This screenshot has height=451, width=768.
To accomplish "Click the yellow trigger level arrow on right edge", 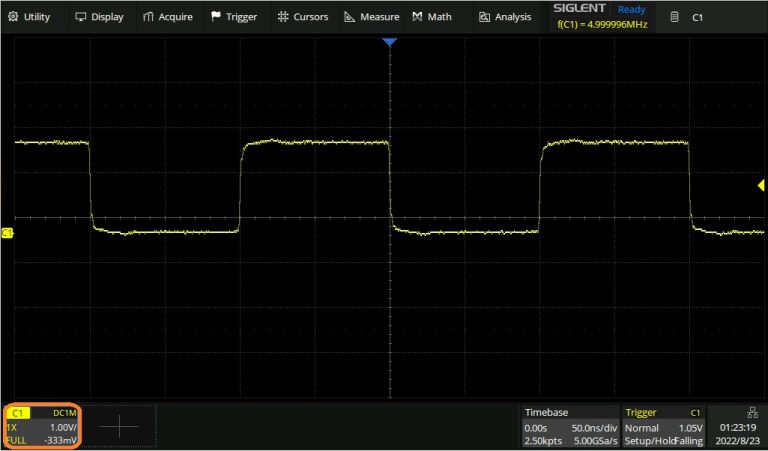I will click(762, 186).
